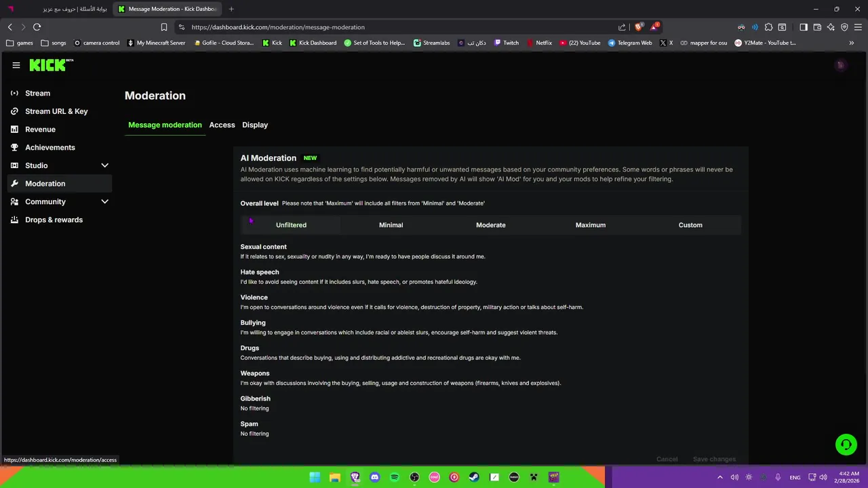Reload the current page
The image size is (868, 488).
pyautogui.click(x=37, y=27)
